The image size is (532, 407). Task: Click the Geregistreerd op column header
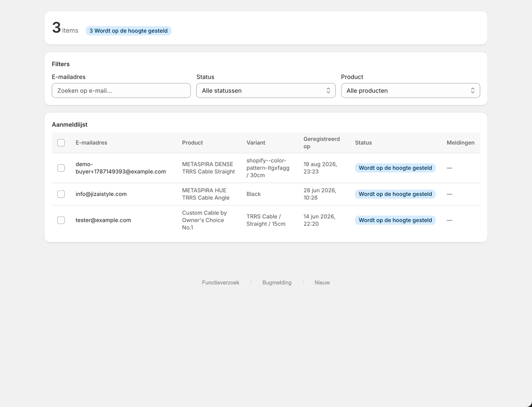point(321,143)
